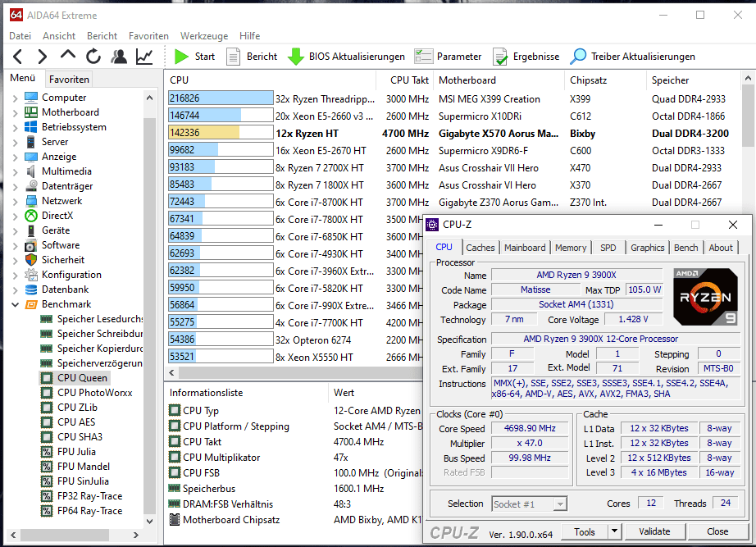This screenshot has width=756, height=547.
Task: Open Treiber Aktualisierungen search icon
Action: [x=578, y=57]
